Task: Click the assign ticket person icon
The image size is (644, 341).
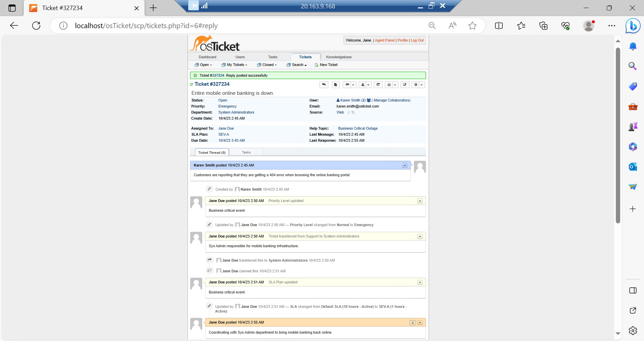Action: pyautogui.click(x=363, y=85)
